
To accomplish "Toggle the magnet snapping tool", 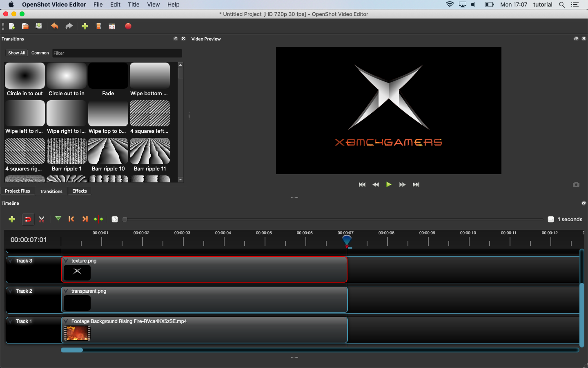I will pos(28,220).
